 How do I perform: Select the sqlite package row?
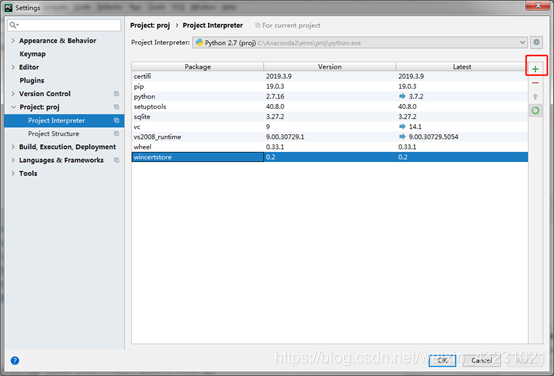pos(330,117)
